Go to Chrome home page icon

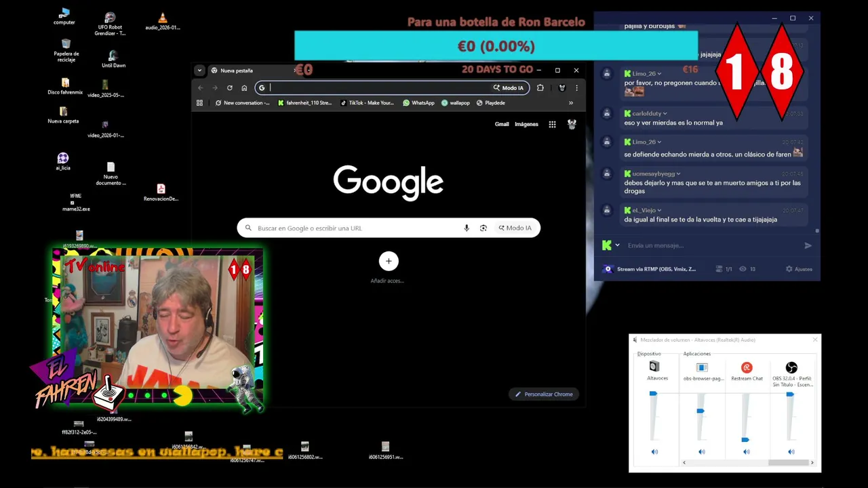click(244, 87)
